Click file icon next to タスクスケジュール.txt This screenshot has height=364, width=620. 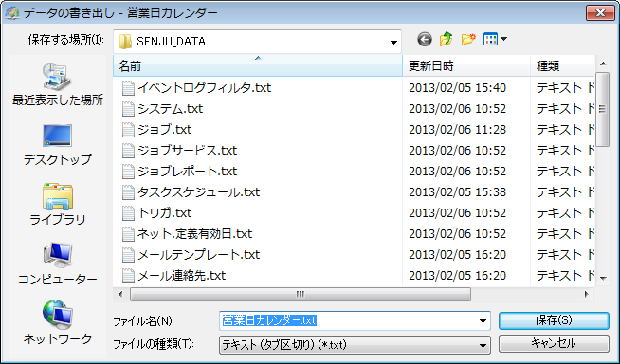pos(128,192)
